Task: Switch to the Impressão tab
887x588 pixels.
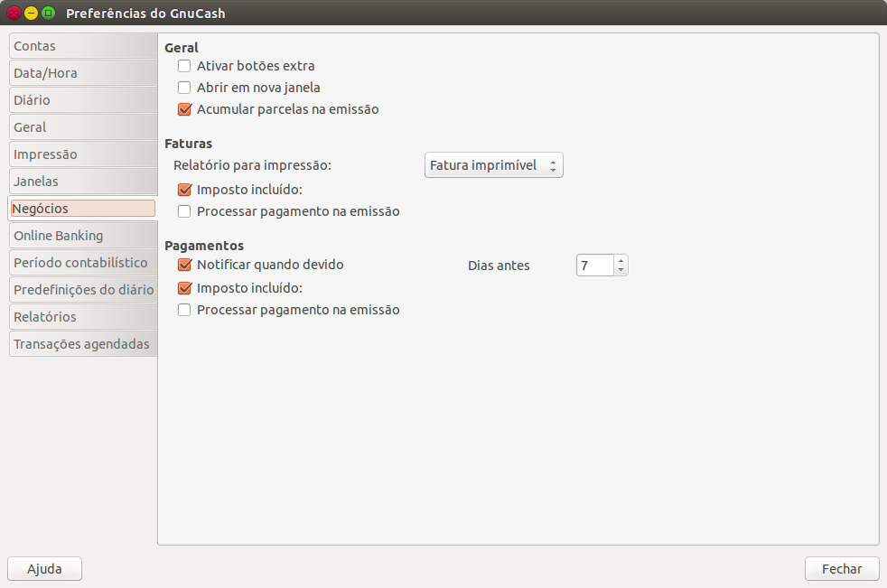Action: (x=81, y=154)
